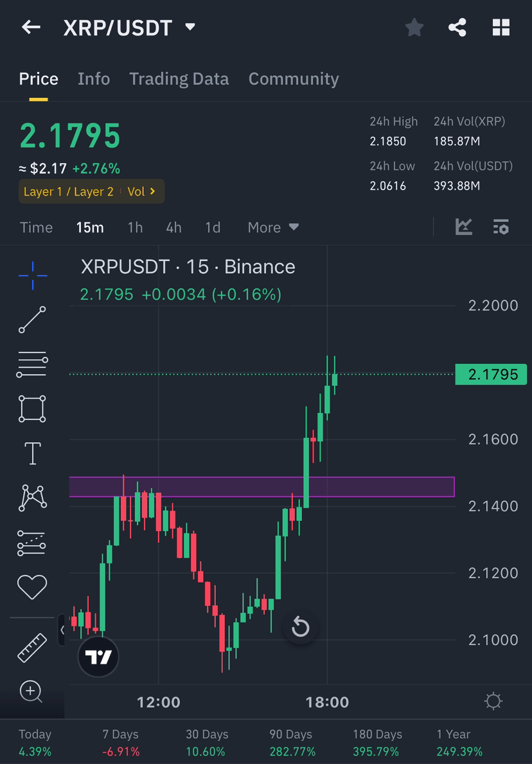Select the rectangle shape tool

pyautogui.click(x=32, y=409)
